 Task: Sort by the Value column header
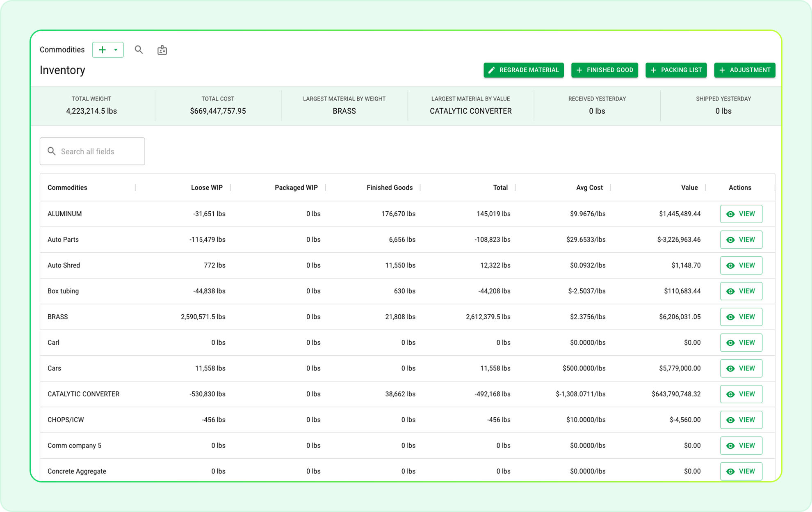pyautogui.click(x=689, y=187)
